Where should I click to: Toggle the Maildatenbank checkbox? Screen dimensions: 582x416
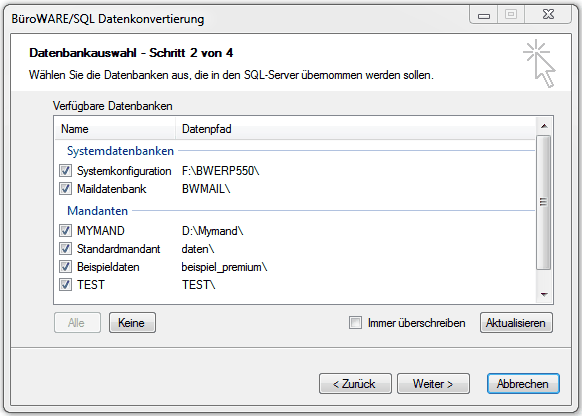click(x=66, y=189)
